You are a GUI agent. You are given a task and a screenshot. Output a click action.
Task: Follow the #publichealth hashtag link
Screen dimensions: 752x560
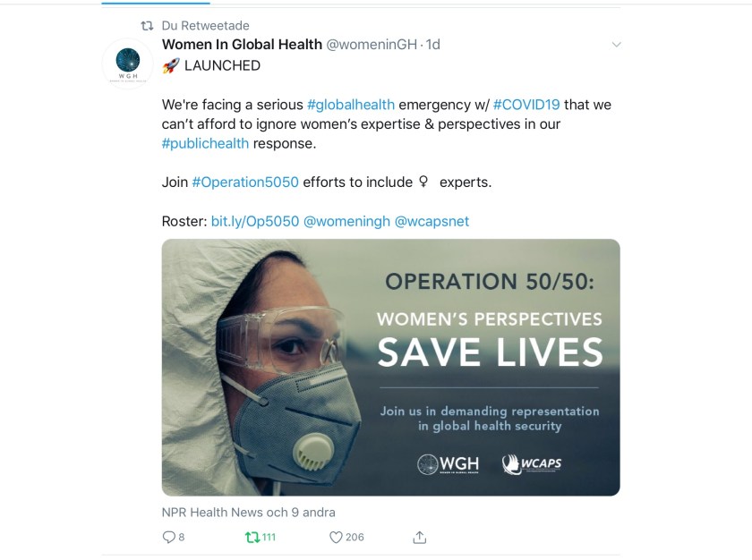pyautogui.click(x=205, y=143)
